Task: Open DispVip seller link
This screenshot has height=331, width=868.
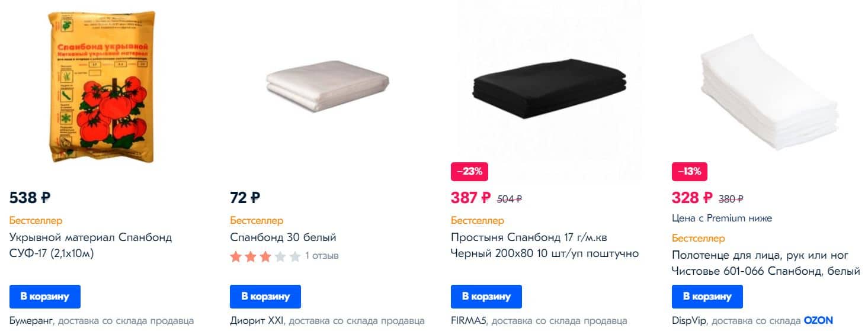Action: [x=690, y=321]
